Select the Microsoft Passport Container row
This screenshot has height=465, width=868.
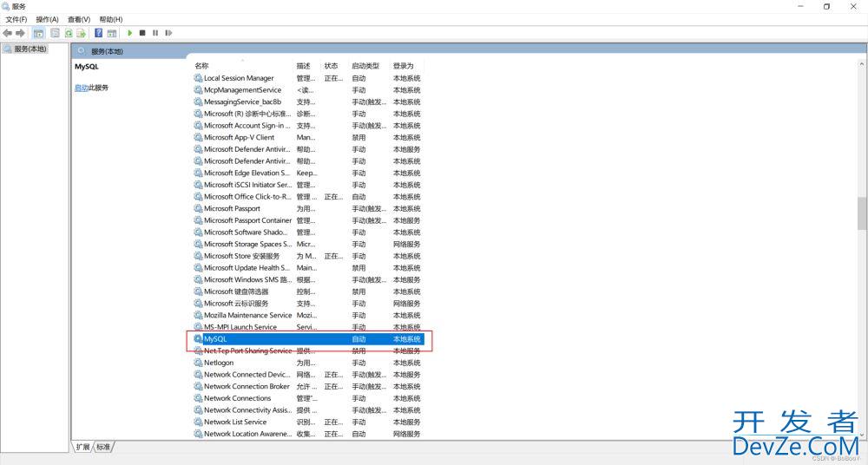(308, 220)
